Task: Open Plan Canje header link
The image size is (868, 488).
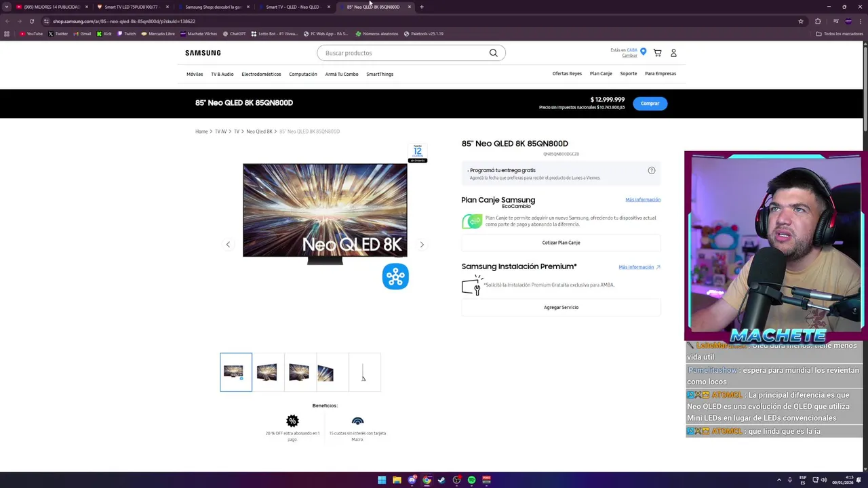Action: [601, 73]
